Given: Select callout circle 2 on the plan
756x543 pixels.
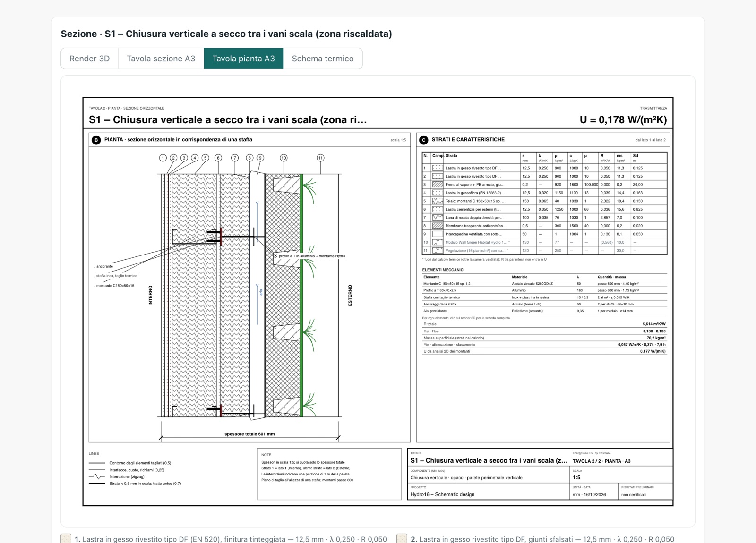Looking at the screenshot, I should pos(173,158).
